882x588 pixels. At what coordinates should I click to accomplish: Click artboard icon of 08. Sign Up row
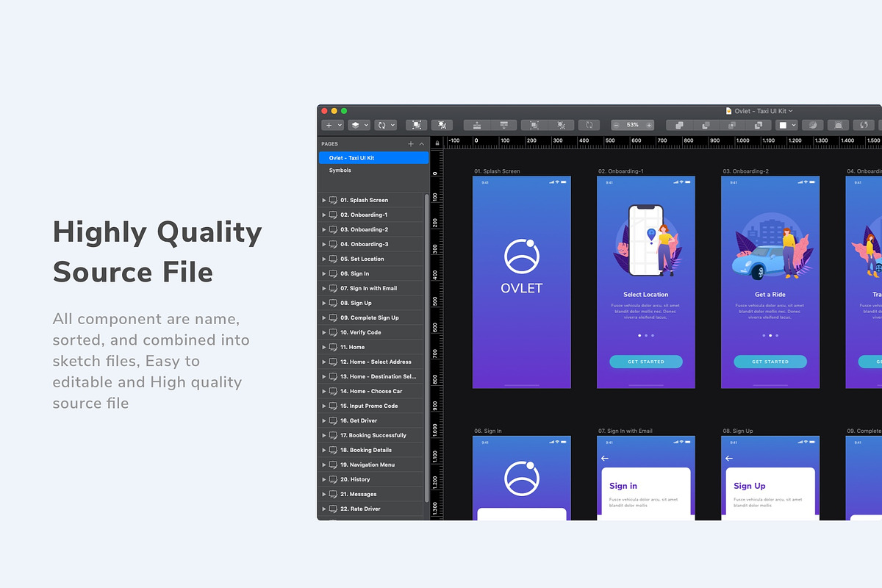tap(333, 303)
